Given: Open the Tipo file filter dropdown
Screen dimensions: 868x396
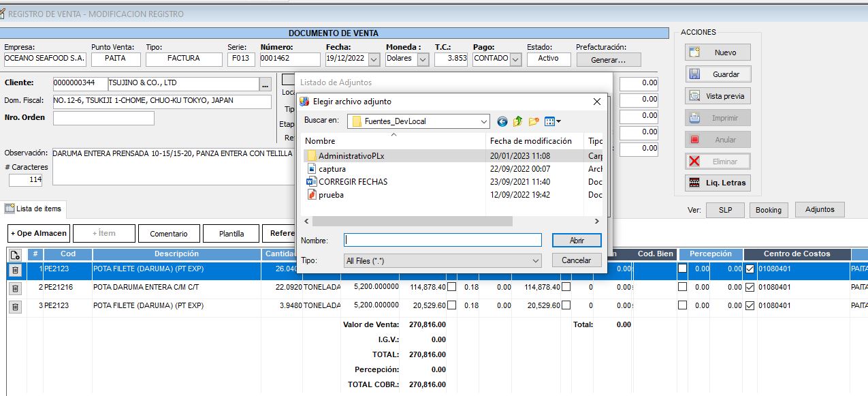Looking at the screenshot, I should coord(535,260).
